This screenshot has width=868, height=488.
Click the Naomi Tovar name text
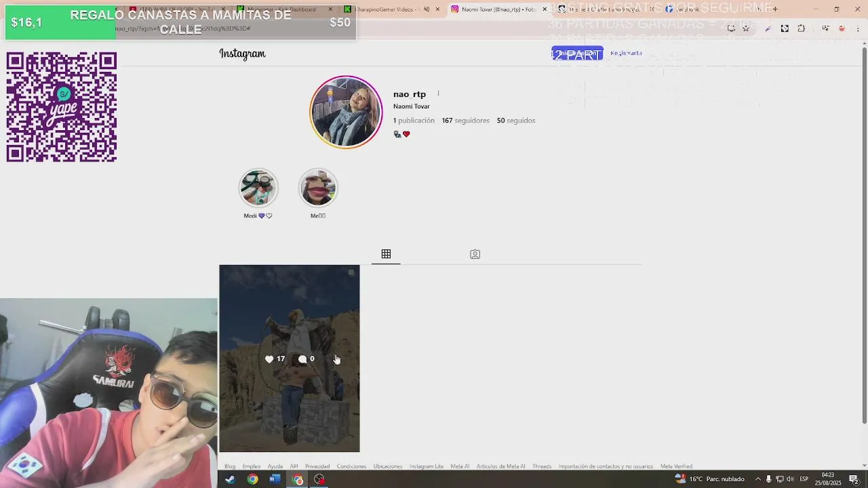click(412, 106)
